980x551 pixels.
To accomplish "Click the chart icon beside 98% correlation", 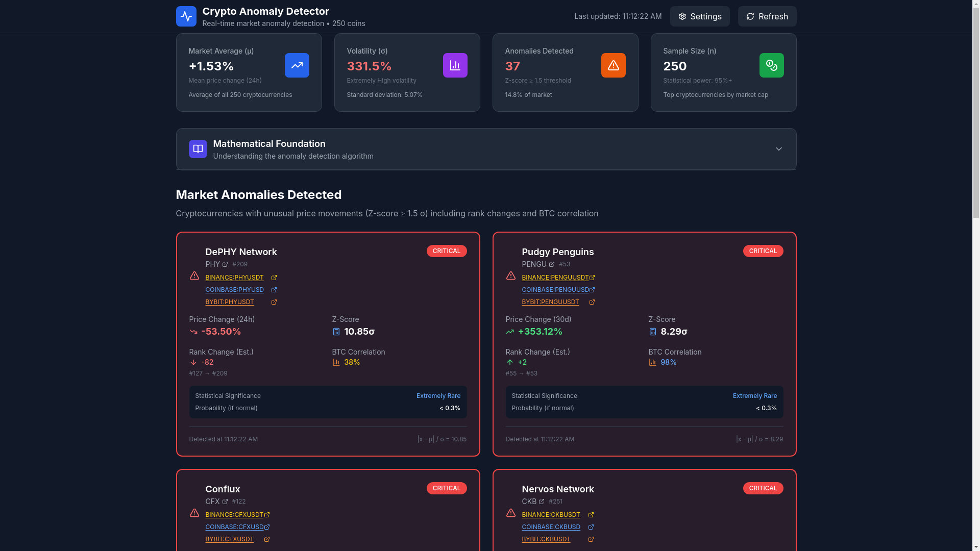I will (652, 362).
